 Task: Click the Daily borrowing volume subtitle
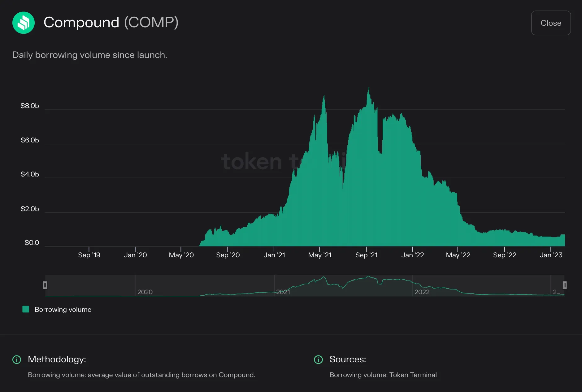click(x=90, y=55)
